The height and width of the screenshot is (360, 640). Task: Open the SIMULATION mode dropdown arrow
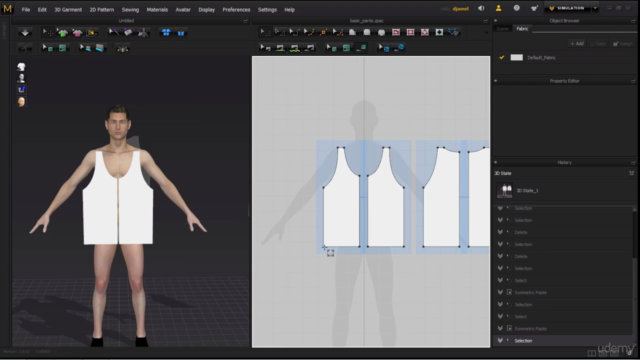point(595,9)
